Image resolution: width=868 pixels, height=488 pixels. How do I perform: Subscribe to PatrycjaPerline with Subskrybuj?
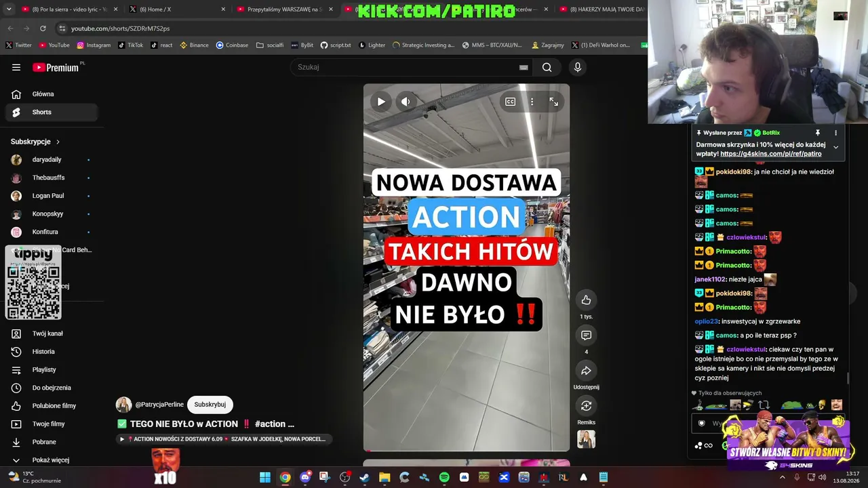point(210,405)
